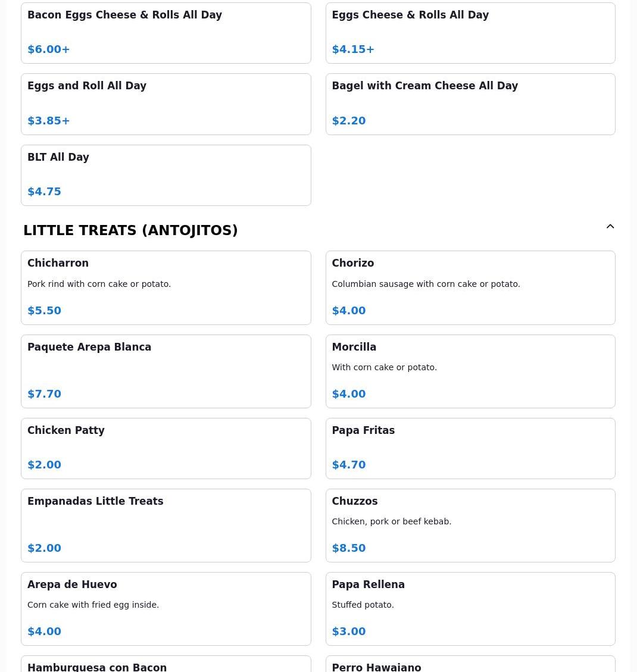This screenshot has width=637, height=672.
Task: Open Hamburguesa con Bacon item
Action: point(166,665)
